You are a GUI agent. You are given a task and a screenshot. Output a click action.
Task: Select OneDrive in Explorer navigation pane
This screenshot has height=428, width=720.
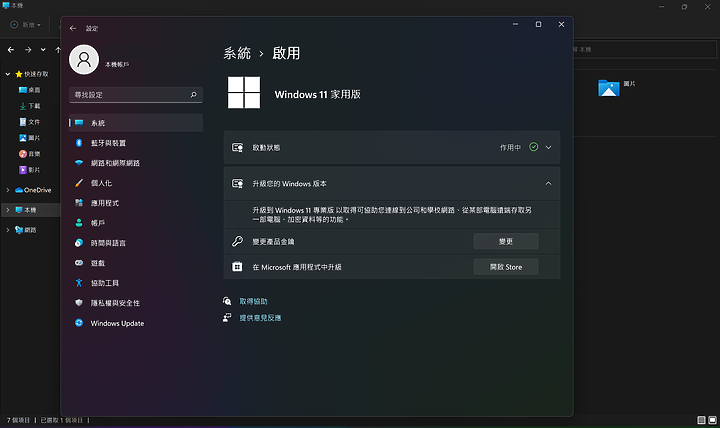33,190
